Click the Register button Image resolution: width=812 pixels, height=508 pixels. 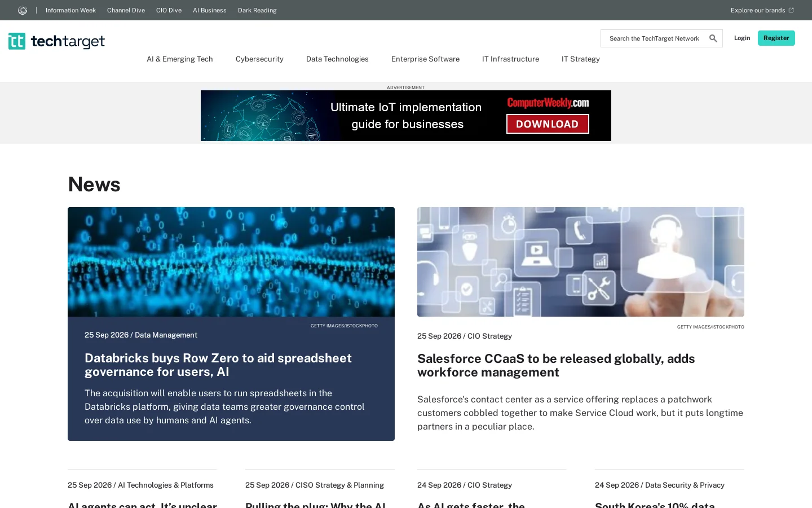point(776,38)
